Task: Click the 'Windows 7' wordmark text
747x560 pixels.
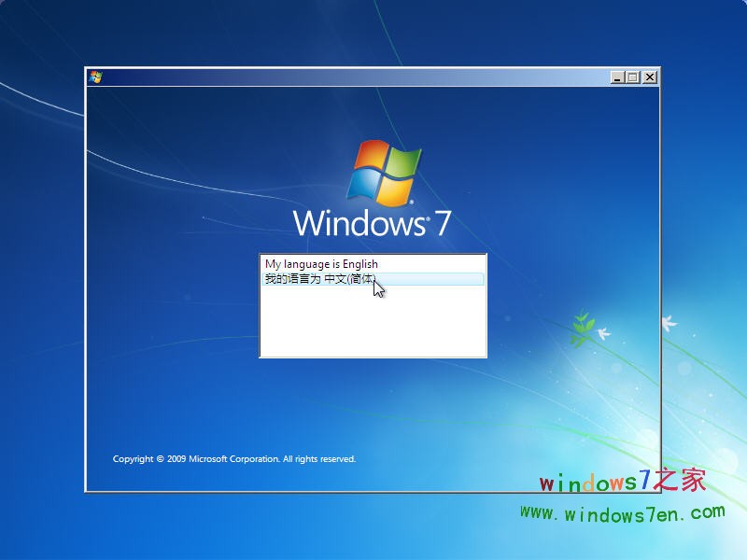Action: pos(376,221)
